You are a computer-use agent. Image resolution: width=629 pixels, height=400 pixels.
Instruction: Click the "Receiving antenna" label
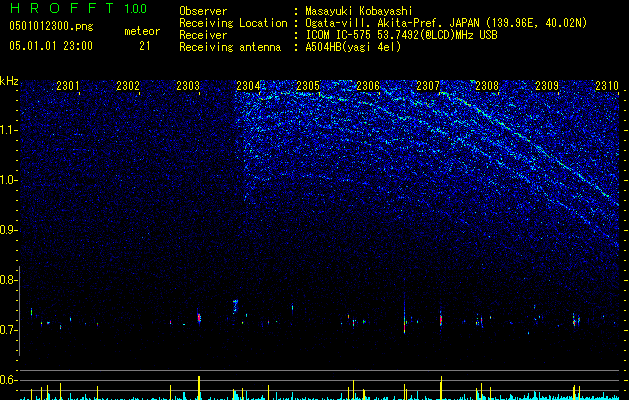230,47
